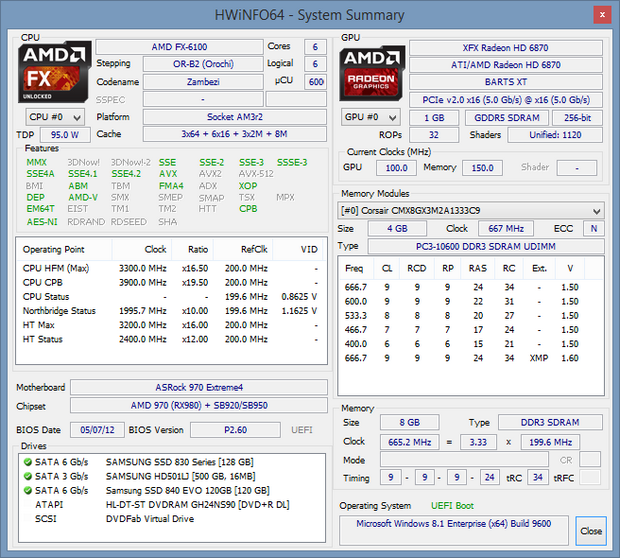Click the memory type DDR3 SDRAM field

(550, 422)
